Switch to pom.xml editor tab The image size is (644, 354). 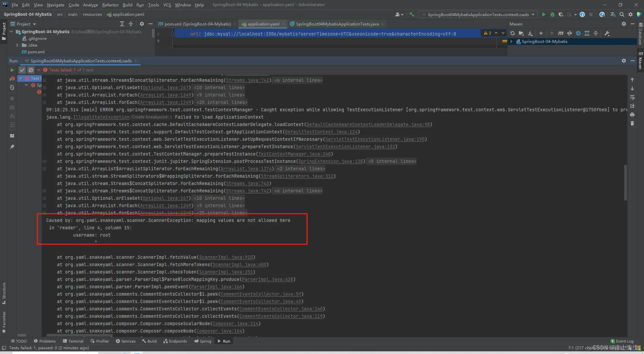[198, 24]
